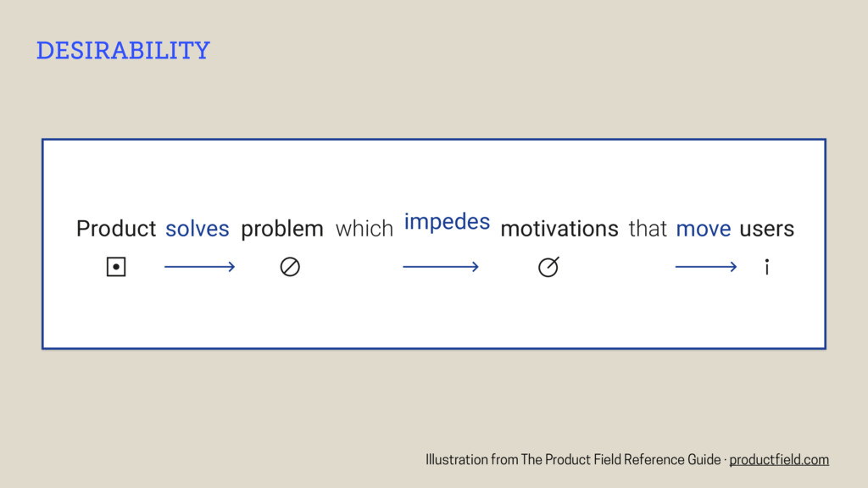Click the problem slashed-circle icon
Image resolution: width=868 pixels, height=488 pixels.
[290, 268]
